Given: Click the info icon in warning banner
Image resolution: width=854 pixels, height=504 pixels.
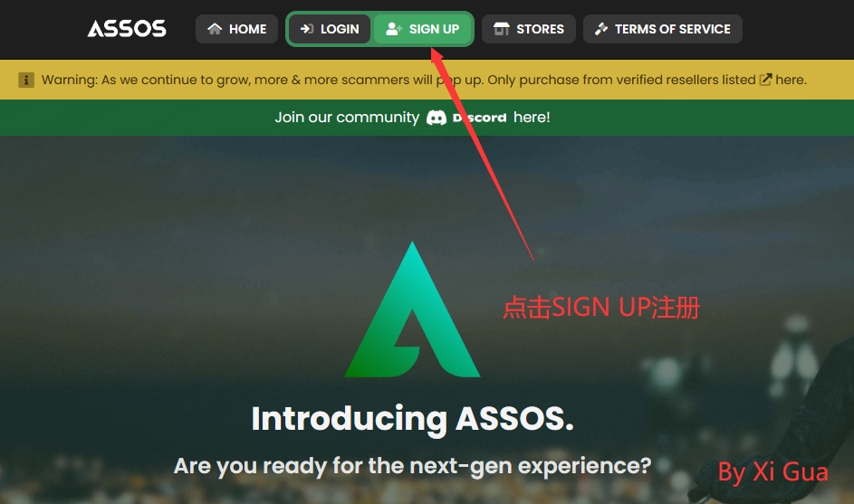Looking at the screenshot, I should pyautogui.click(x=26, y=80).
